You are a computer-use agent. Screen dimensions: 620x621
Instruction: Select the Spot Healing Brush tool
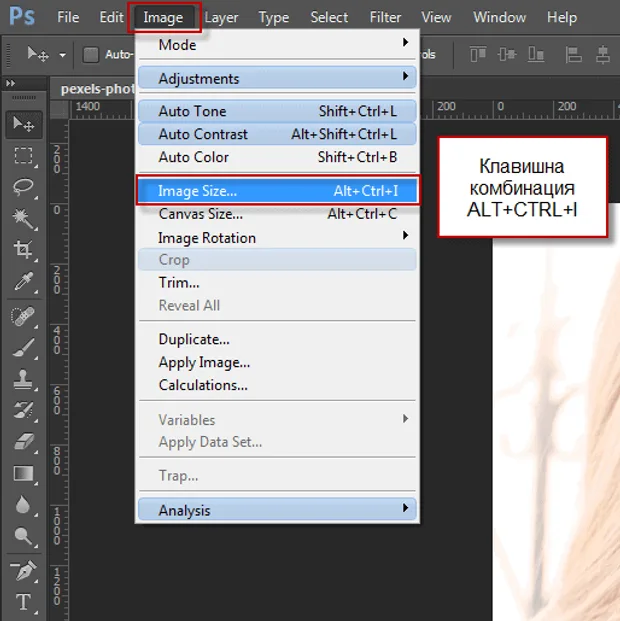24,316
